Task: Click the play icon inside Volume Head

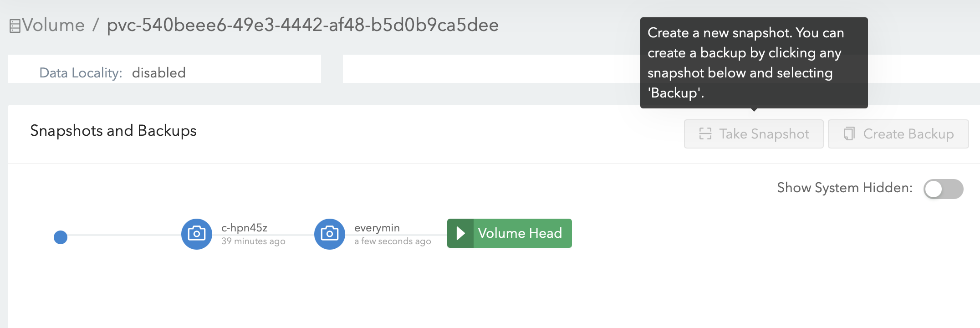Action: [460, 233]
